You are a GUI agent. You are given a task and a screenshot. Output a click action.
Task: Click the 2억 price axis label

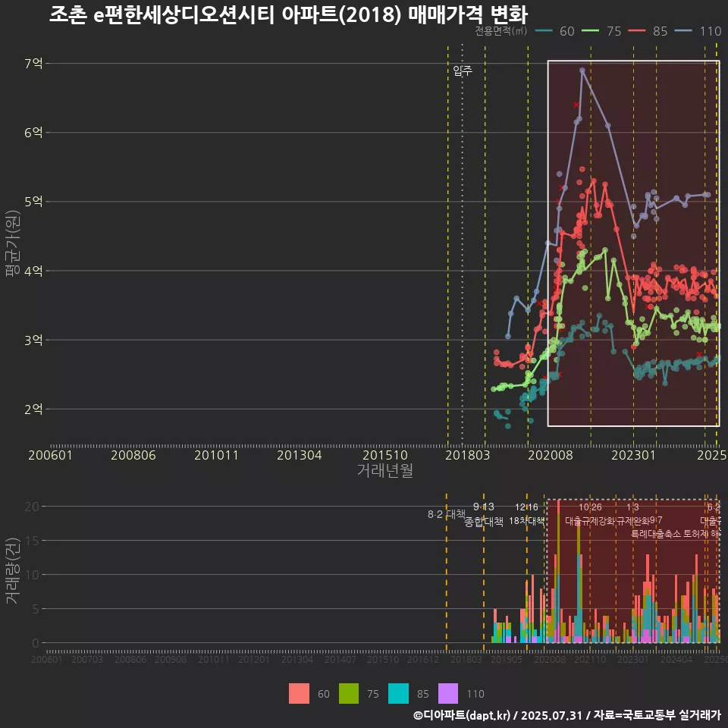tap(33, 409)
